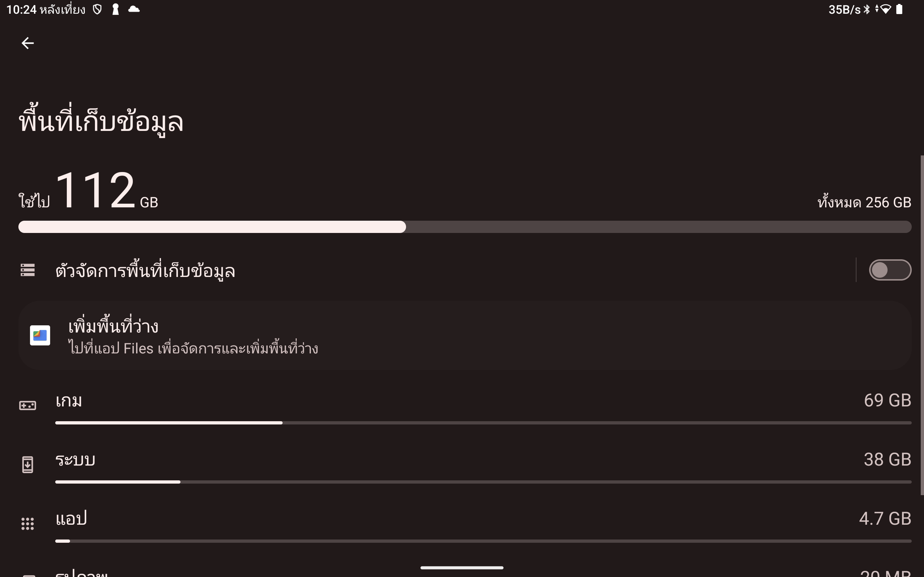
Task: Click the Files app icon
Action: 40,335
